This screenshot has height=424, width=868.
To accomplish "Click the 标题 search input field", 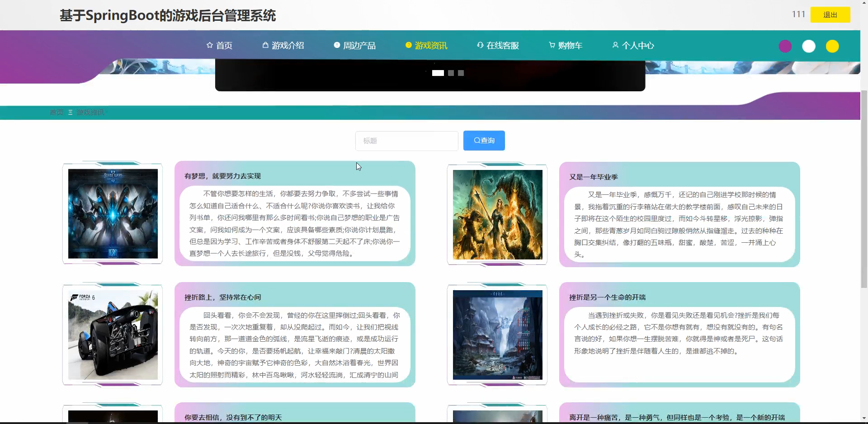I will tap(406, 141).
